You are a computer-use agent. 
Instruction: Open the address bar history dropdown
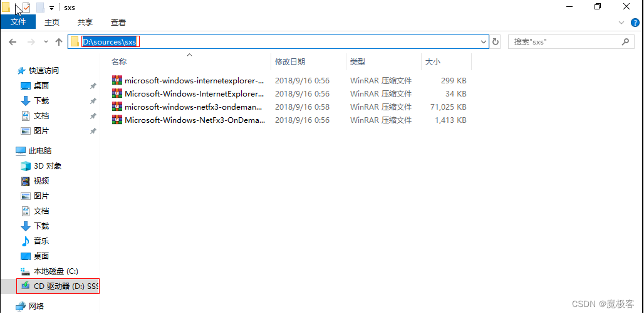pyautogui.click(x=484, y=42)
